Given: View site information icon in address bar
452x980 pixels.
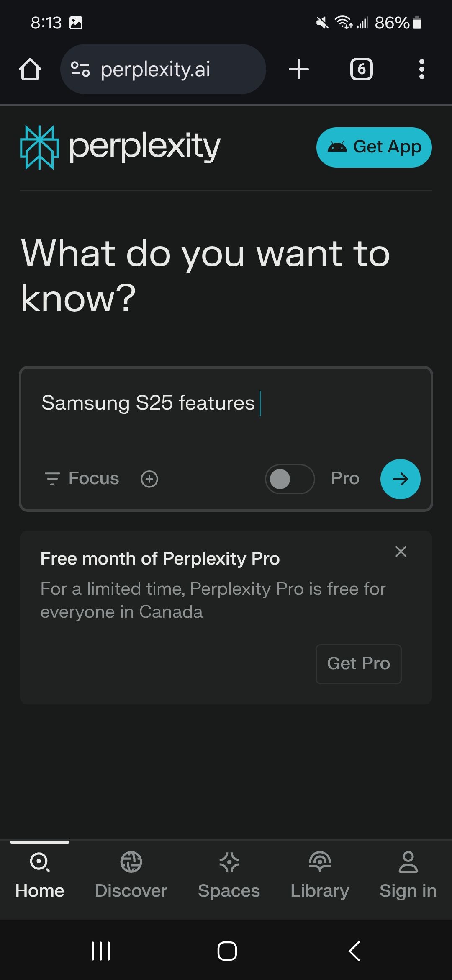Looking at the screenshot, I should (80, 69).
